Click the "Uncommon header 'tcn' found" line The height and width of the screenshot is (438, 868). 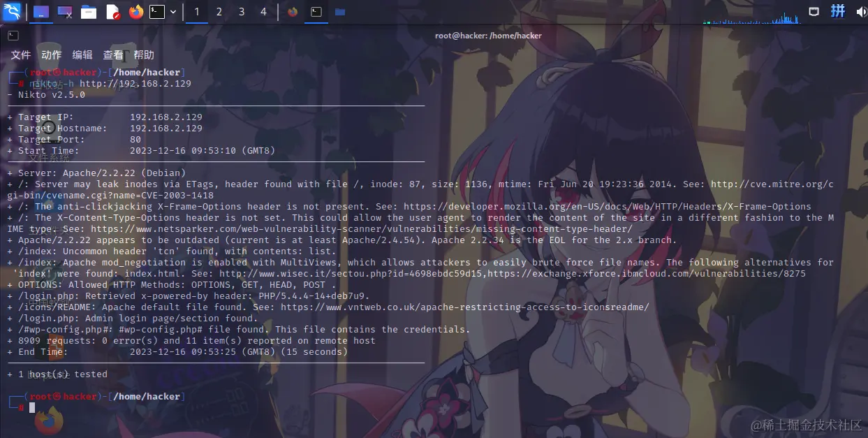(x=172, y=251)
